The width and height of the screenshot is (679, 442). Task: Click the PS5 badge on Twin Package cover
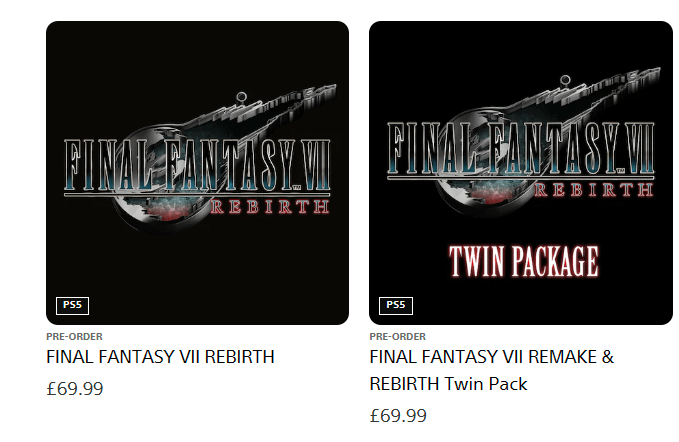[x=396, y=306]
